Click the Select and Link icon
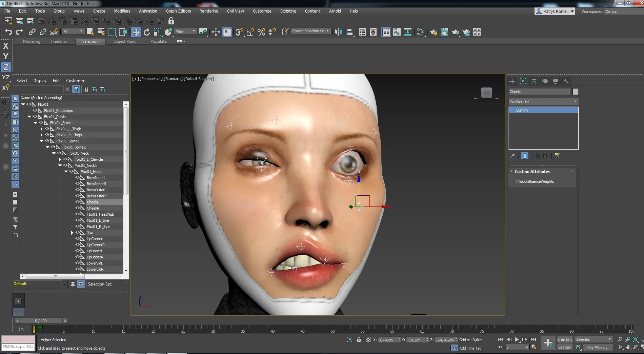 (x=32, y=32)
